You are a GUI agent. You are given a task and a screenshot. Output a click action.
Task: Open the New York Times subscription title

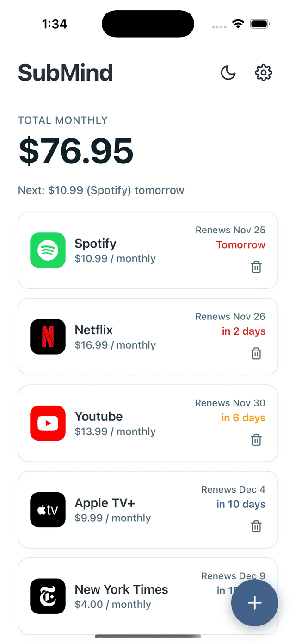[x=121, y=590]
